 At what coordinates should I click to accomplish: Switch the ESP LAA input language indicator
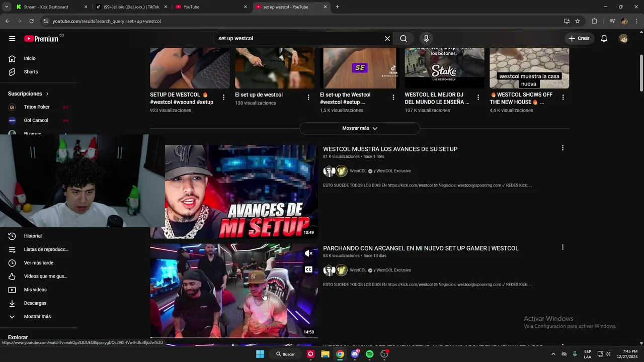[588, 354]
